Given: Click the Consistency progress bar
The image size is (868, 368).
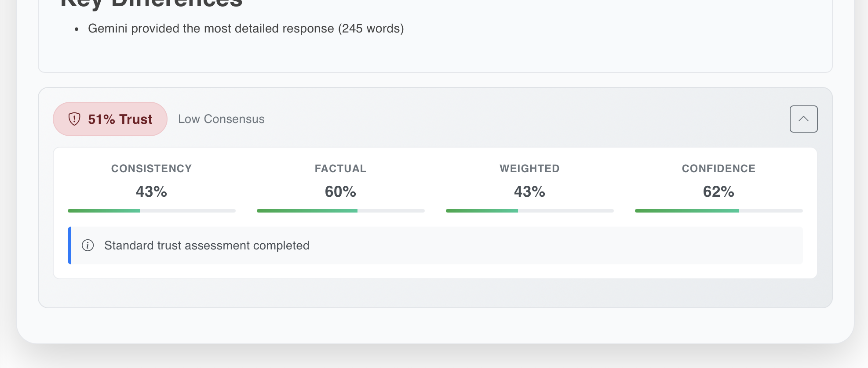Looking at the screenshot, I should [x=151, y=211].
